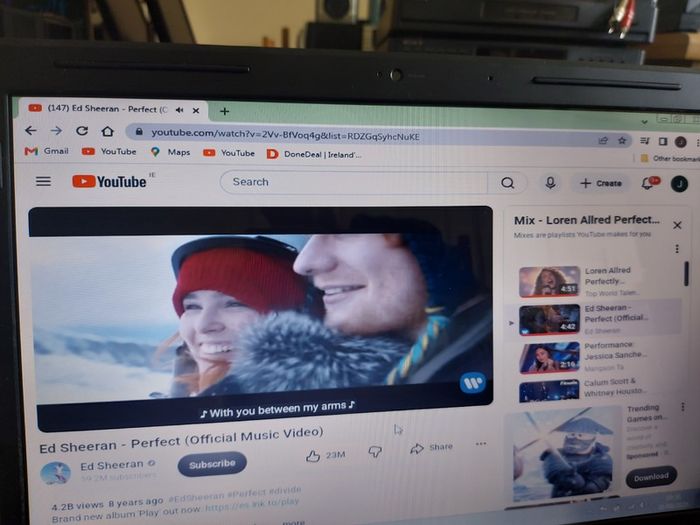Viewport: 700px width, 525px height.
Task: Like the video with thumbs-up 23M
Action: click(x=326, y=455)
